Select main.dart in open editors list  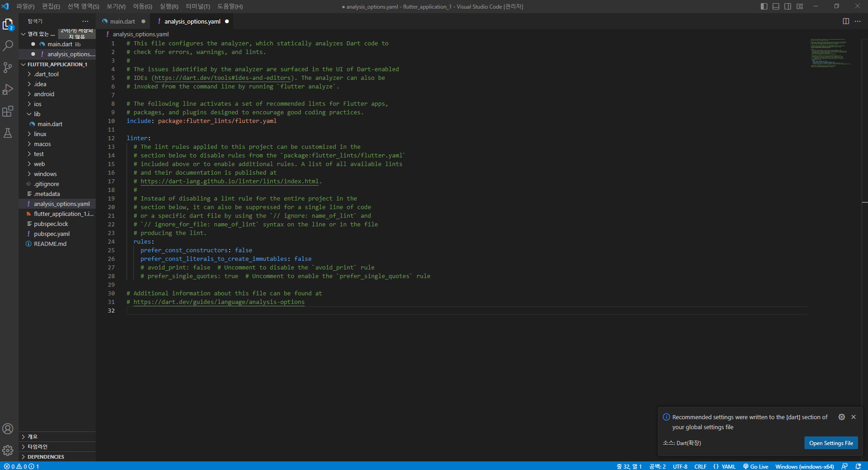coord(60,44)
